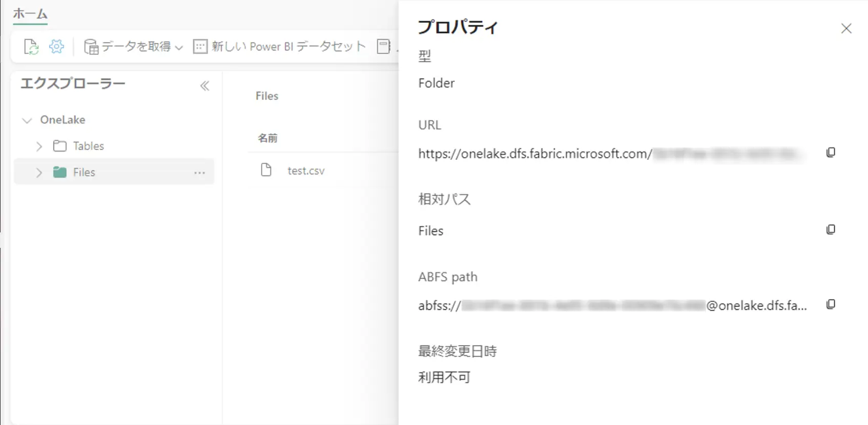The width and height of the screenshot is (868, 425).
Task: Click the Folder type value
Action: point(436,83)
